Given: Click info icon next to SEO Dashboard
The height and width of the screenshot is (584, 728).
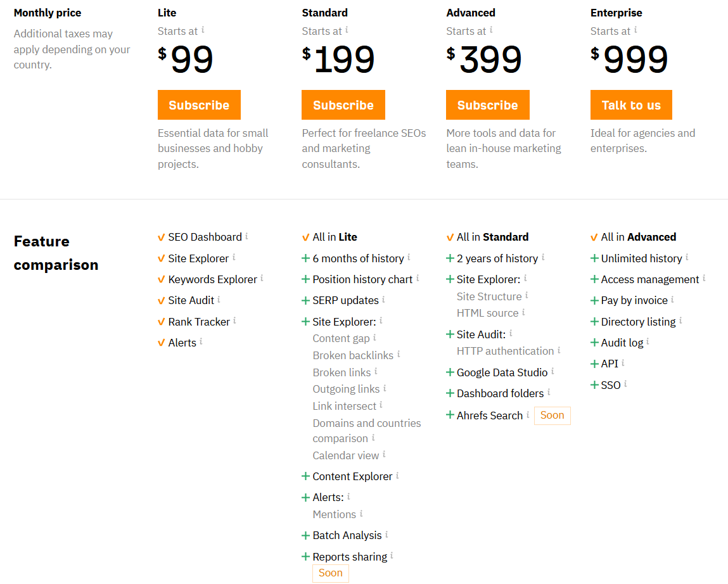Looking at the screenshot, I should (x=246, y=236).
